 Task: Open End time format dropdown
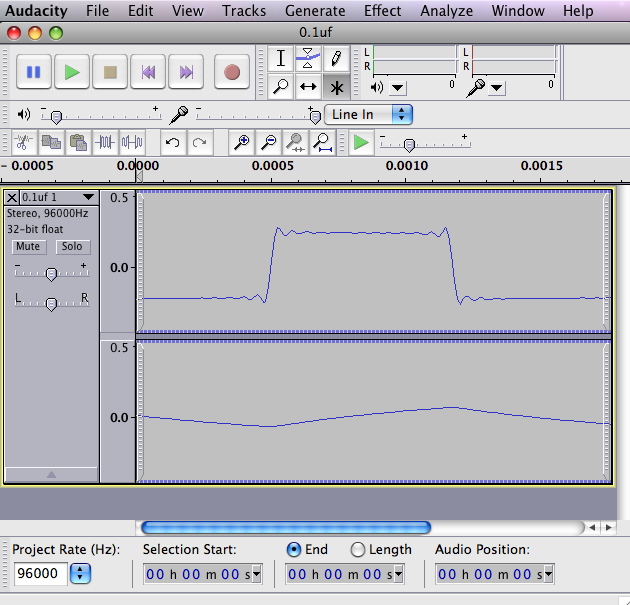[x=398, y=574]
